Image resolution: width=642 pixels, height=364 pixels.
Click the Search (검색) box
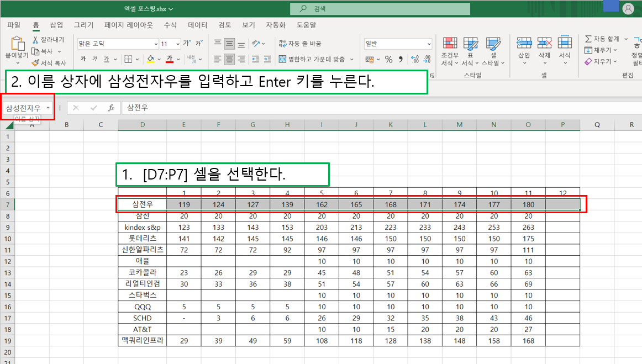380,9
